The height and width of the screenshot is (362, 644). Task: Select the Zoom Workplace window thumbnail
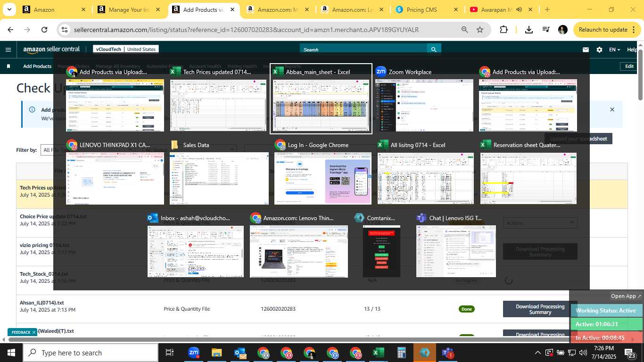tap(424, 99)
